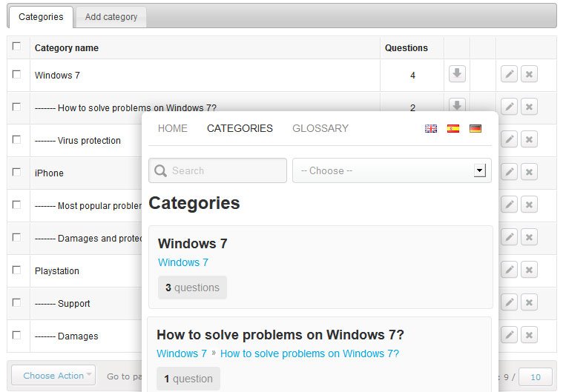This screenshot has width=566, height=392.
Task: Check the Damages and protection checkbox
Action: coord(16,237)
